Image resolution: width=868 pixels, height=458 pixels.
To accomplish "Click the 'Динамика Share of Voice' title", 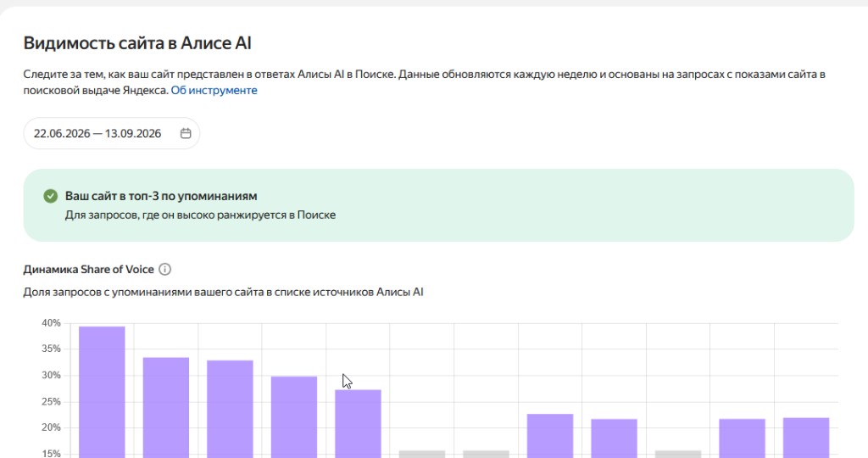I will (x=88, y=269).
